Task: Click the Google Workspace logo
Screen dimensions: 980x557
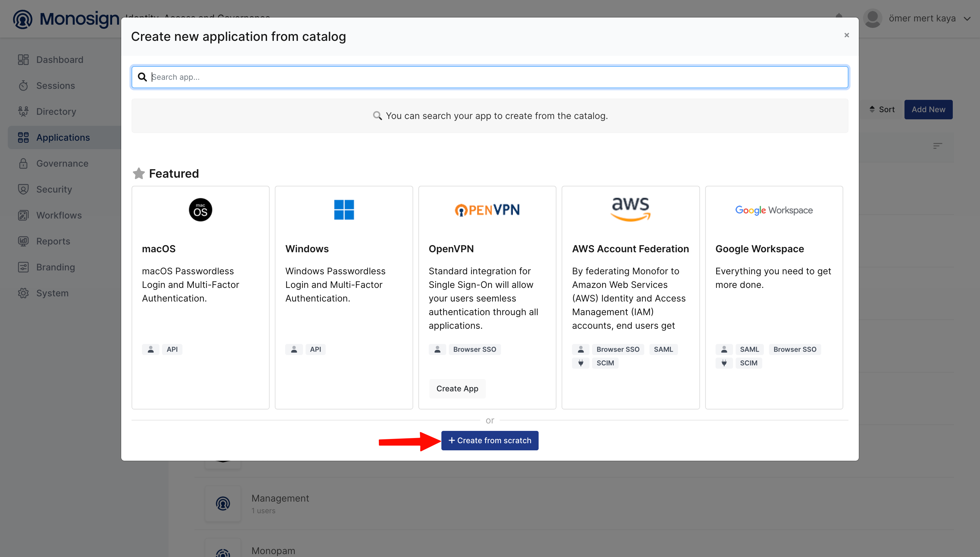Action: (774, 210)
